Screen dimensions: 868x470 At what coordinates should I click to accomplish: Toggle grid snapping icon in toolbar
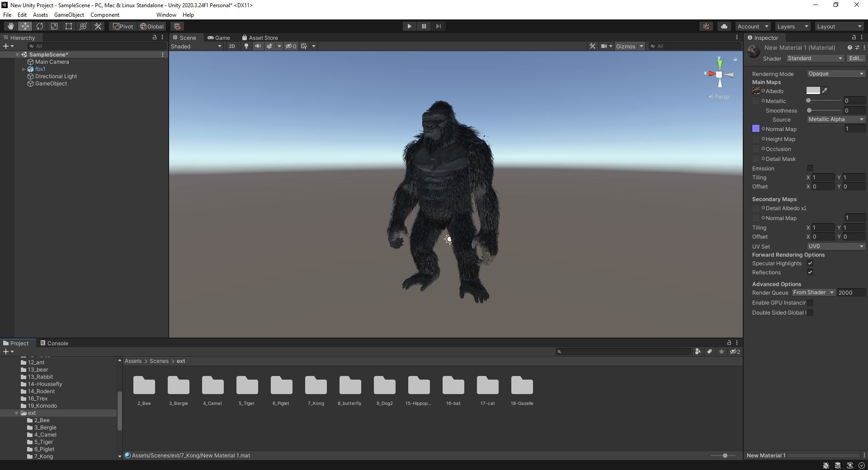click(x=177, y=26)
